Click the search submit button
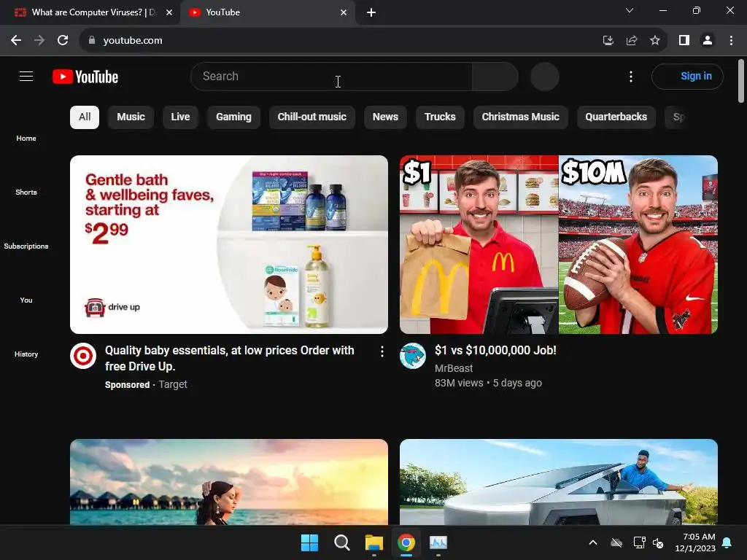Viewport: 747px width, 560px height. (x=495, y=76)
